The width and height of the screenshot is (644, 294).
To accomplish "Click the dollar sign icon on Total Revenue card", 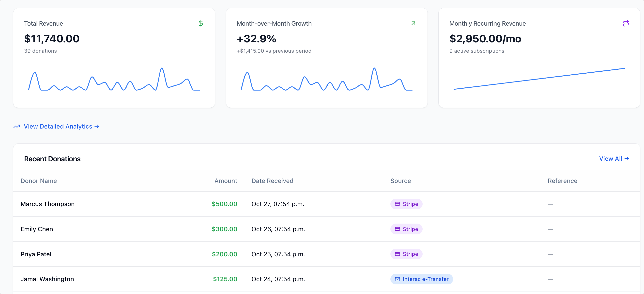I will click(x=201, y=23).
